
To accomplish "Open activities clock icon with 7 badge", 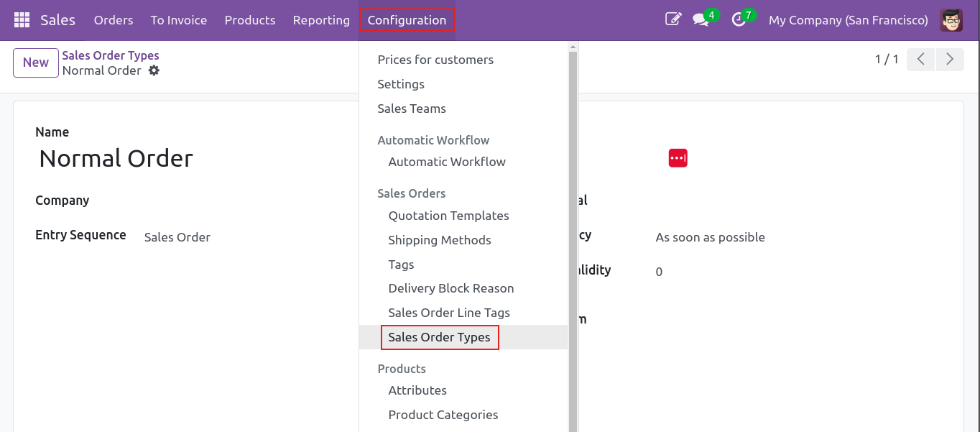I will (739, 20).
